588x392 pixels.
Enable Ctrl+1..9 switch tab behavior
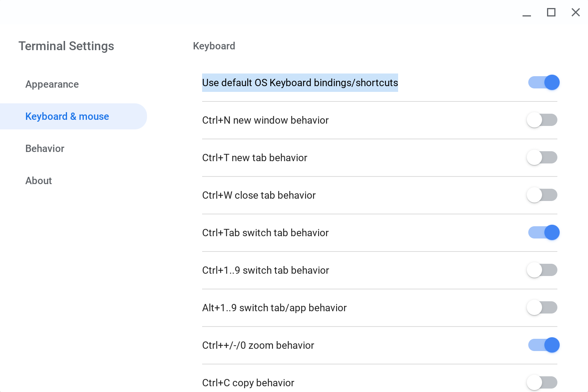tap(542, 270)
